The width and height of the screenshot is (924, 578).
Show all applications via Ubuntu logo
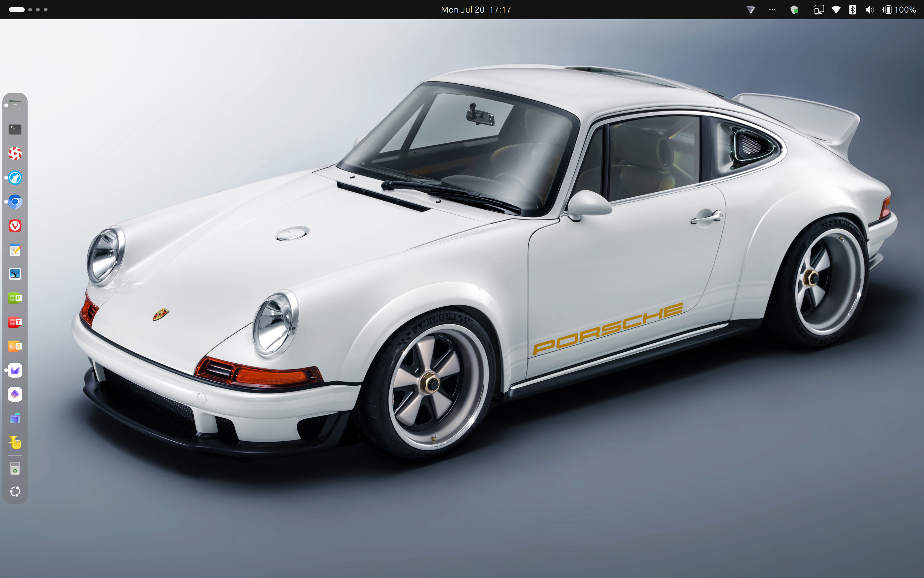click(x=15, y=492)
